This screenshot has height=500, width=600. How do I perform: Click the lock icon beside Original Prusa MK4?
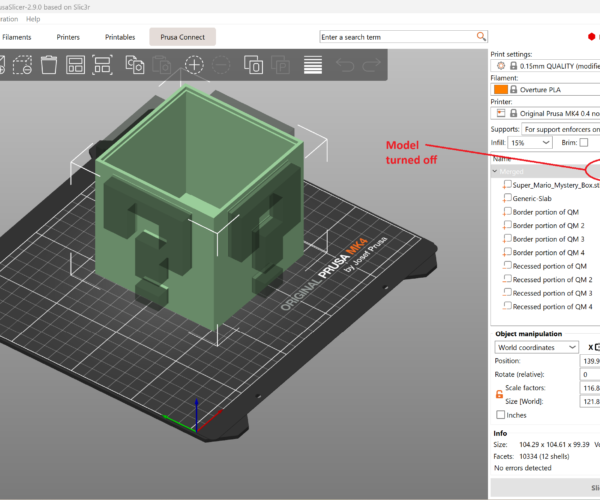[514, 113]
